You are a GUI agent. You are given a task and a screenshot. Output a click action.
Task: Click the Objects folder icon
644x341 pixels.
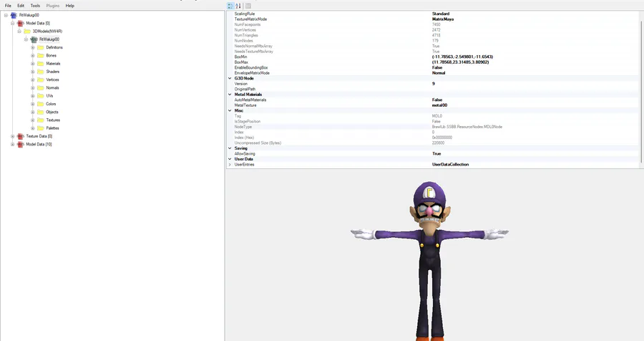pos(41,112)
